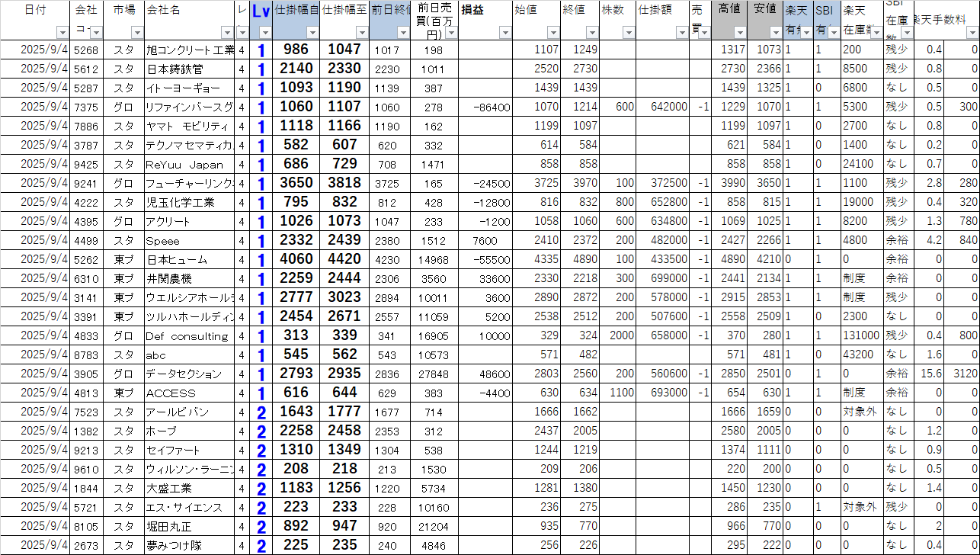Select company code cell 2673
This screenshot has width=980, height=555.
(86, 545)
